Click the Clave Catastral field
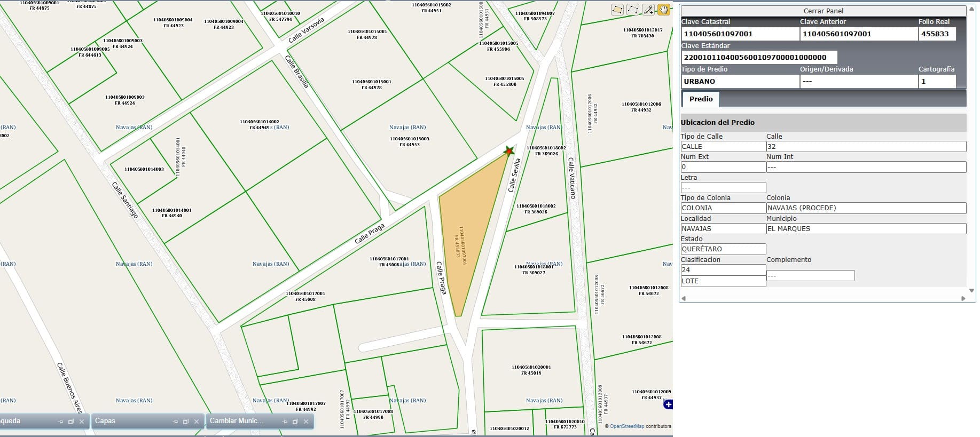980x437 pixels. point(739,34)
